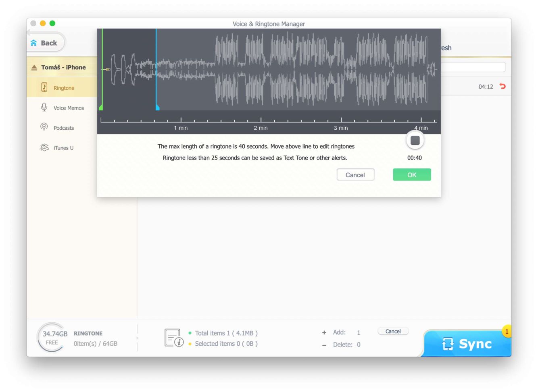The height and width of the screenshot is (392, 538).
Task: Click the plus Add icon
Action: pyautogui.click(x=324, y=333)
